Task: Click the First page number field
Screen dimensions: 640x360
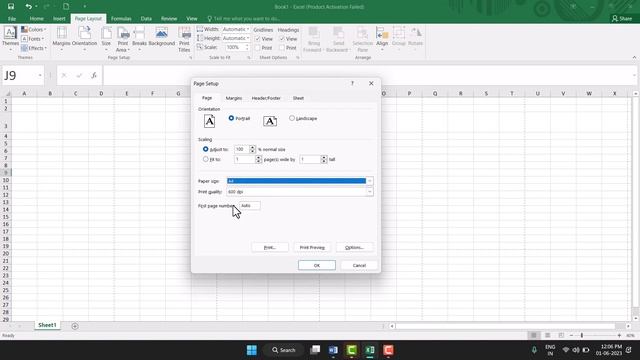Action: (x=249, y=206)
